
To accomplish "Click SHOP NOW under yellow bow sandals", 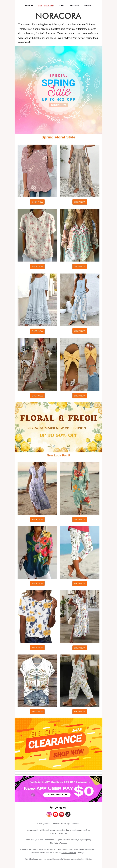I will click(x=80, y=396).
